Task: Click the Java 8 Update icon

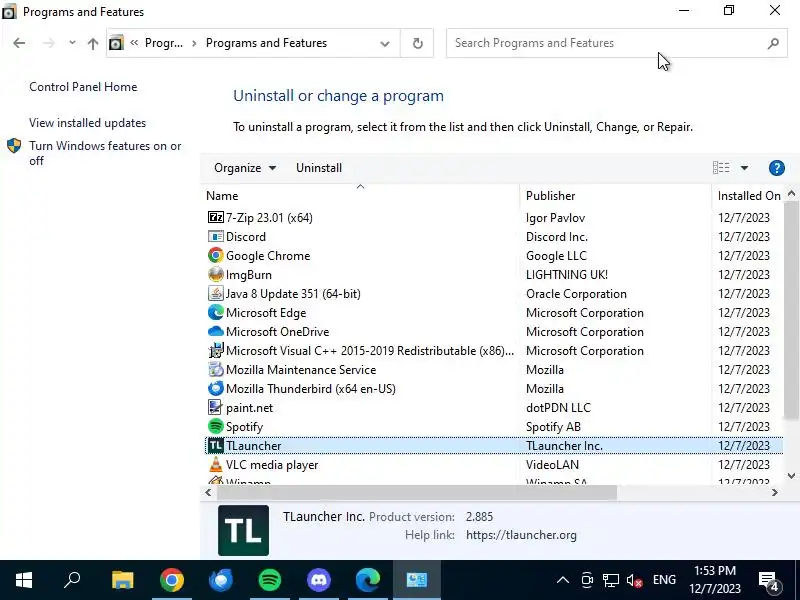Action: click(x=215, y=293)
